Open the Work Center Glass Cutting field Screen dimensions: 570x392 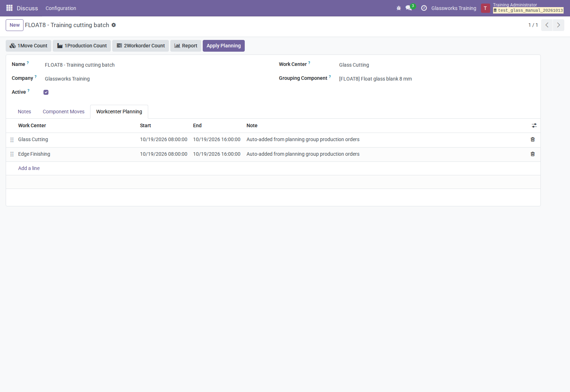click(437, 65)
